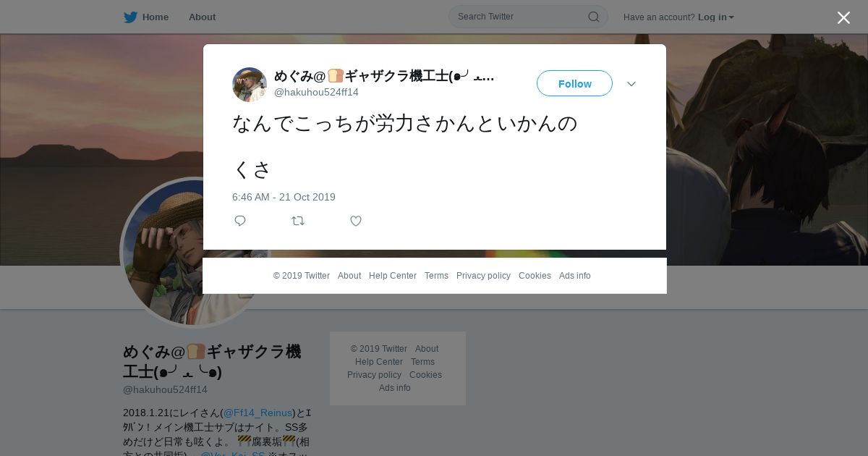The height and width of the screenshot is (456, 868).
Task: Open Privacy policy in modal footer
Action: point(483,276)
